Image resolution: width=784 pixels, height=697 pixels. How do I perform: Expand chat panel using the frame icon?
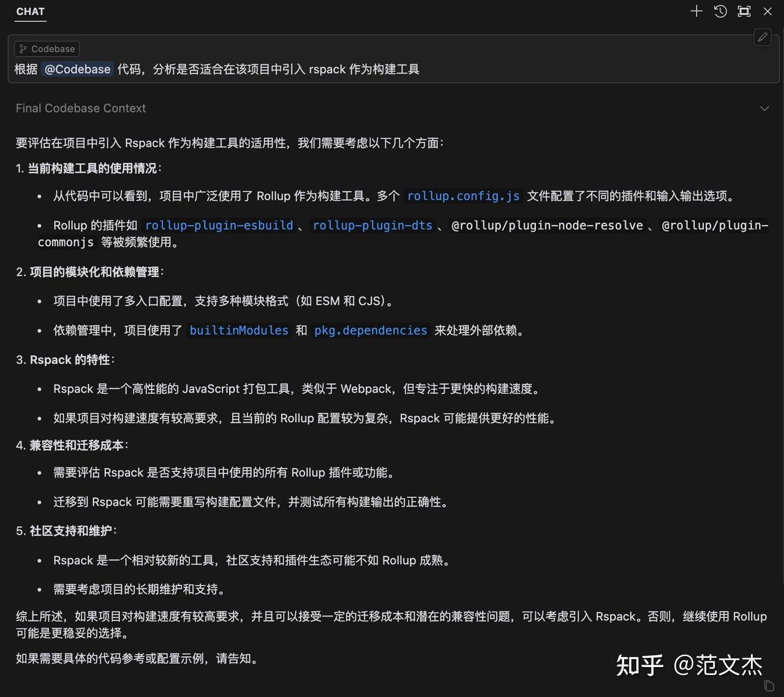744,11
